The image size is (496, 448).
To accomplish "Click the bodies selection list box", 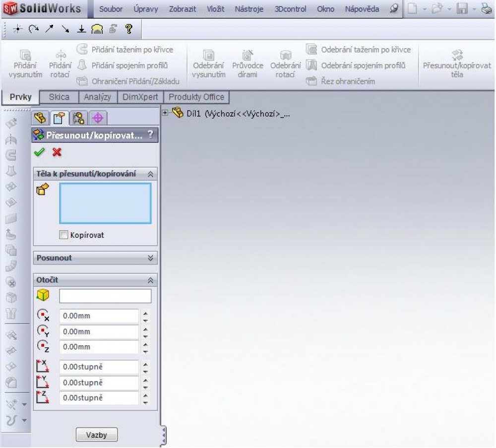I will pos(105,203).
